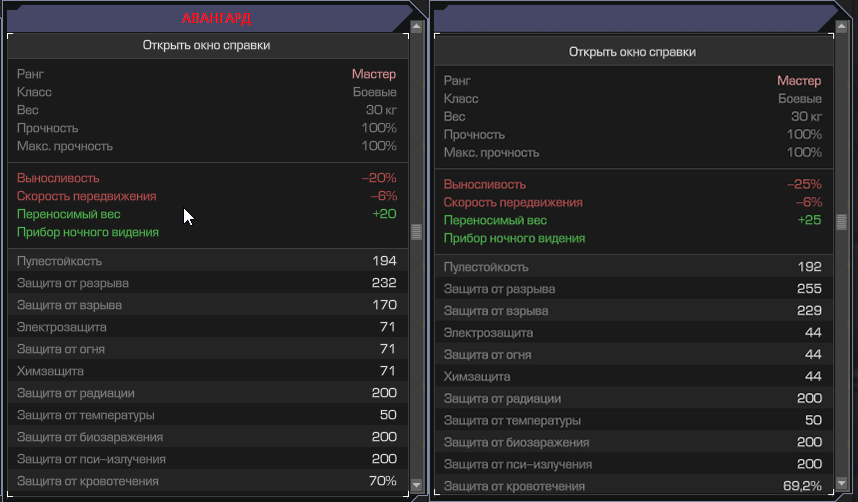Select Пулестойкость 194 row in left panel
This screenshot has height=502, width=858.
[207, 261]
